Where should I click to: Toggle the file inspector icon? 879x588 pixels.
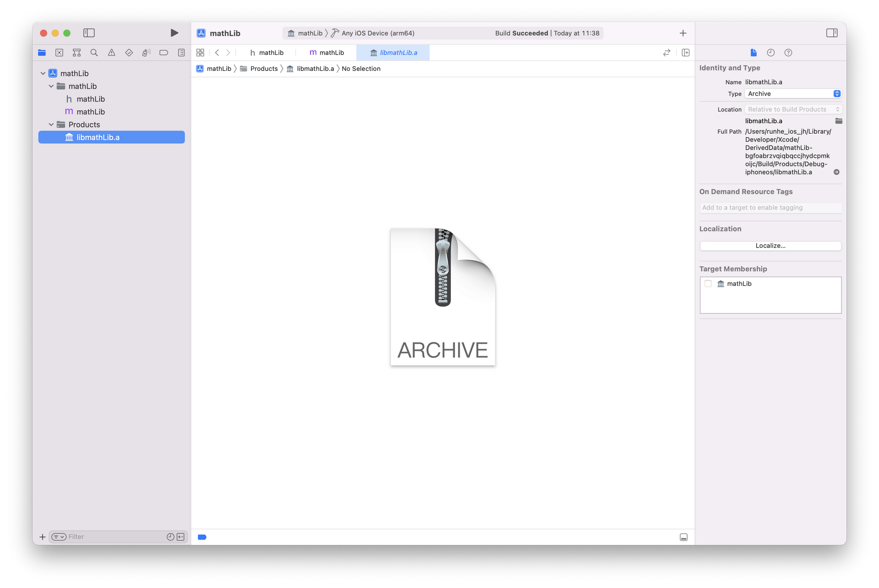pos(754,53)
